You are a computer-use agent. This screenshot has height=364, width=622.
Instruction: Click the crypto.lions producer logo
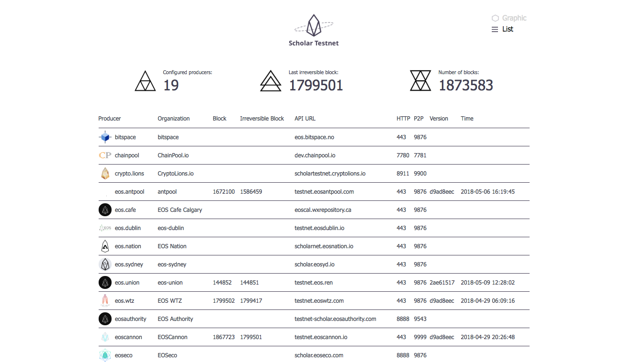[x=105, y=174]
